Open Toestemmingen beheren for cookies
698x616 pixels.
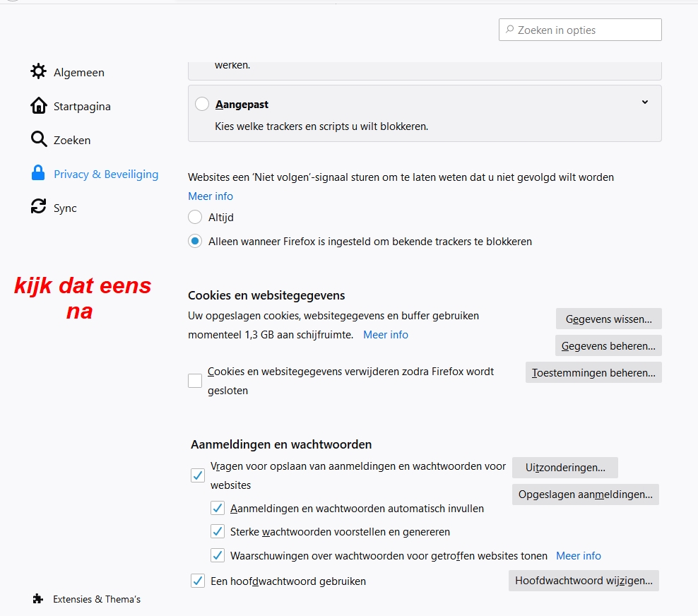coord(593,372)
